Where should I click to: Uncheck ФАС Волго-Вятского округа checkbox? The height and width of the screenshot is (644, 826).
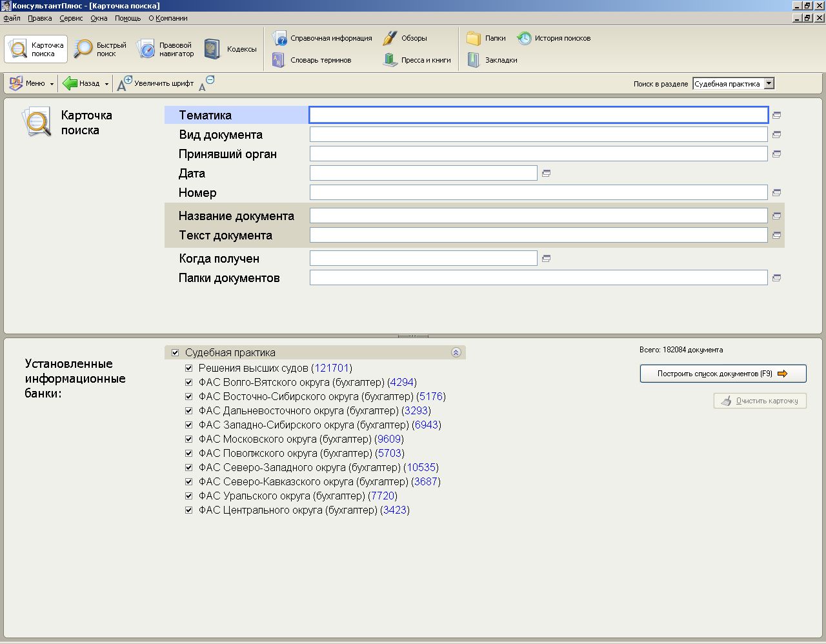point(188,383)
